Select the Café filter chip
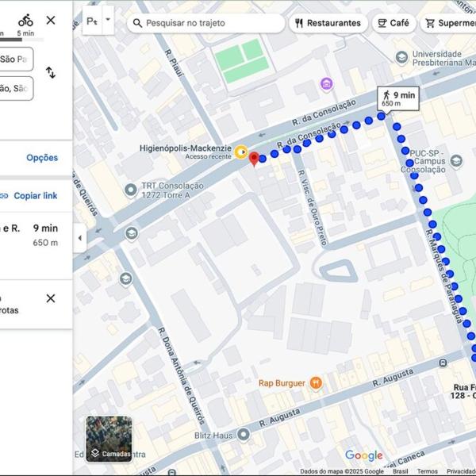The height and width of the screenshot is (476, 476). 393,23
